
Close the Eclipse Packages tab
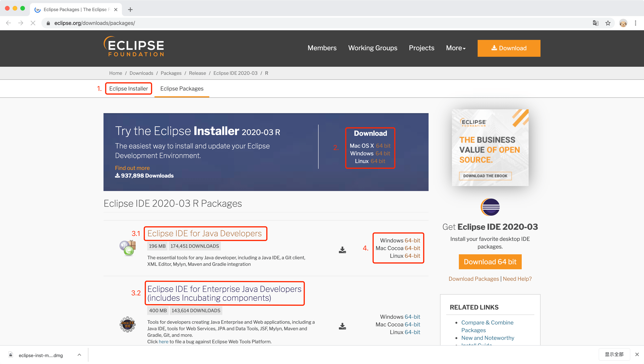pyautogui.click(x=116, y=10)
